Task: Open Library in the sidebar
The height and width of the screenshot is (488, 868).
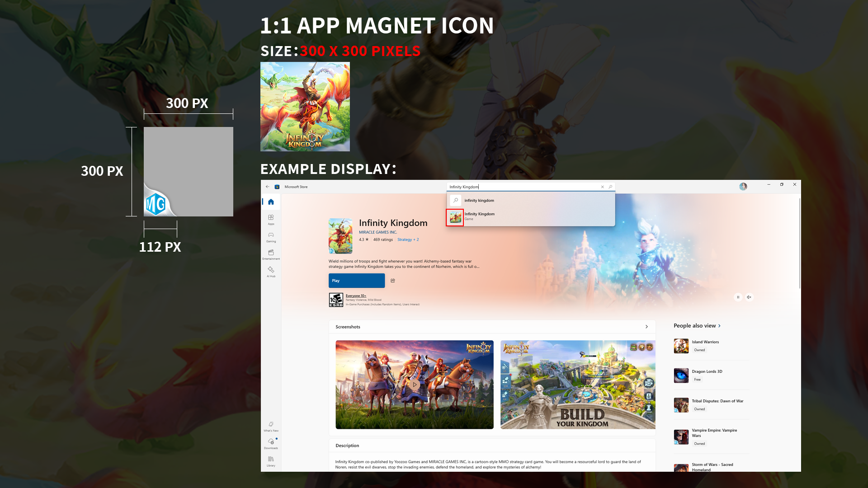Action: [271, 461]
